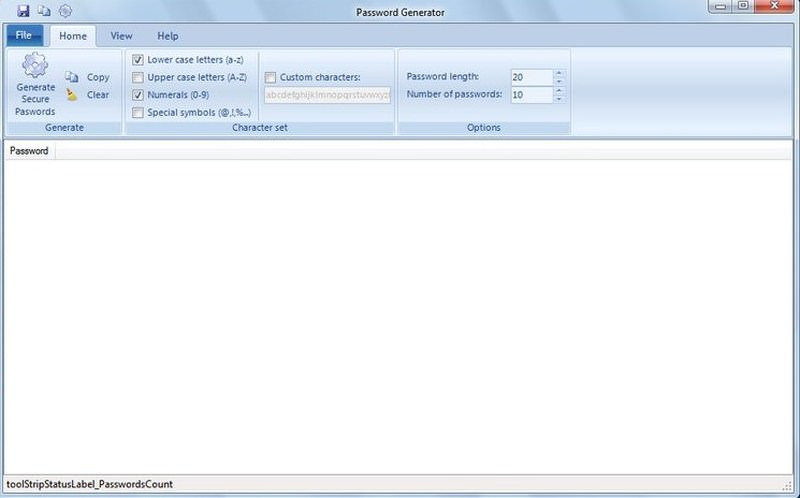Click Generate Secure Paswords text button
This screenshot has width=800, height=498.
click(x=35, y=99)
